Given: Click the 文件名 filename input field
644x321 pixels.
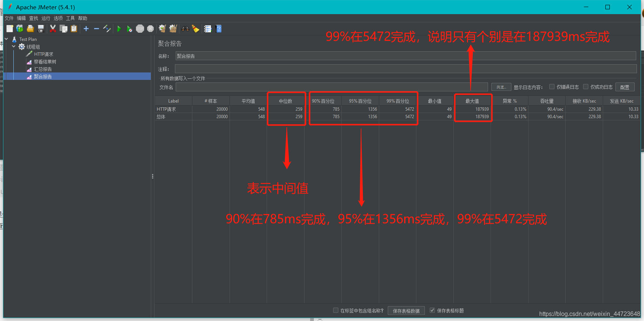Looking at the screenshot, I should [x=332, y=87].
